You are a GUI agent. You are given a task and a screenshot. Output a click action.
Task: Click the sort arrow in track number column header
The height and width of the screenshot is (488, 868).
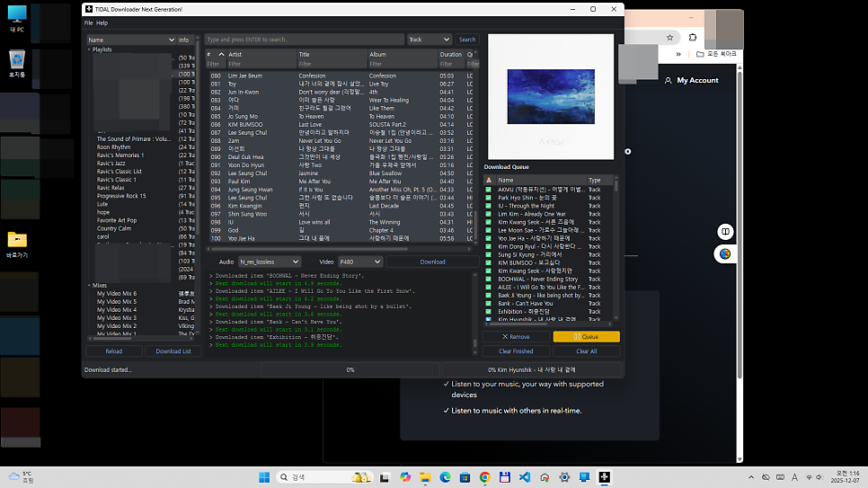(x=221, y=54)
